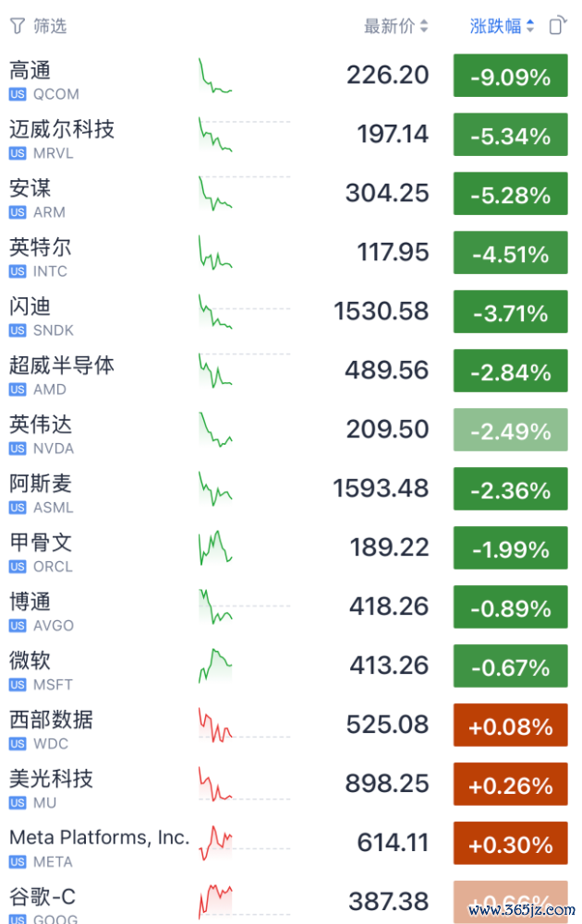Tap the copy/rotate icon at top right
Image resolution: width=582 pixels, height=924 pixels.
558,25
